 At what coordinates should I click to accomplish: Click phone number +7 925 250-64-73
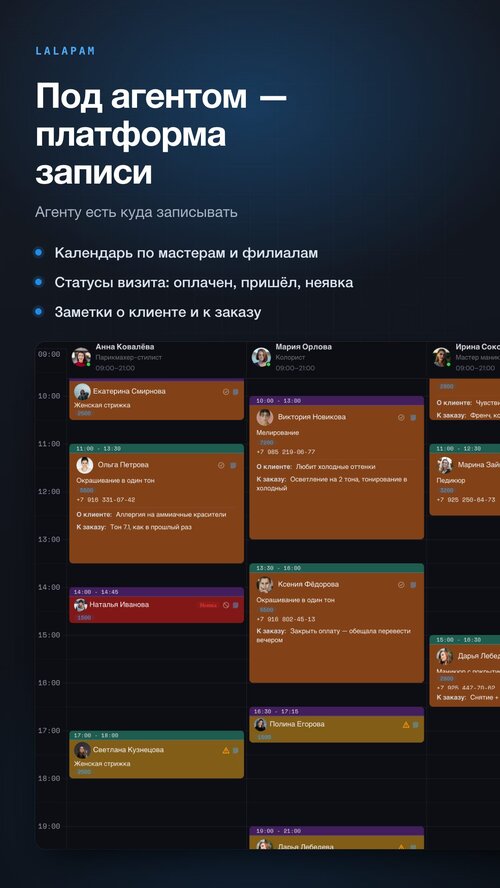(466, 501)
